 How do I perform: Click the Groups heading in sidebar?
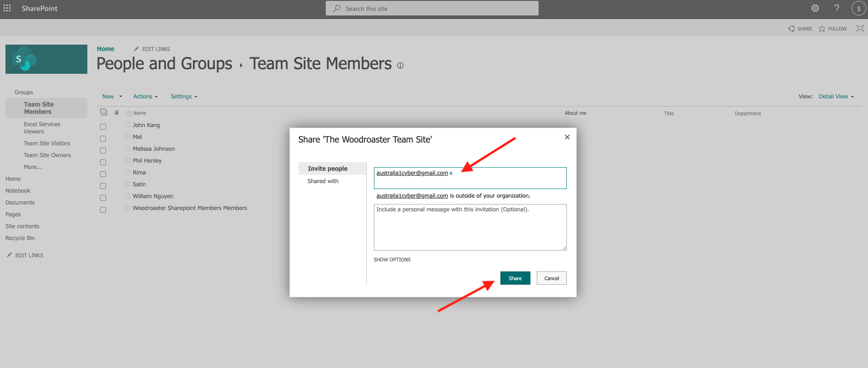[x=24, y=92]
